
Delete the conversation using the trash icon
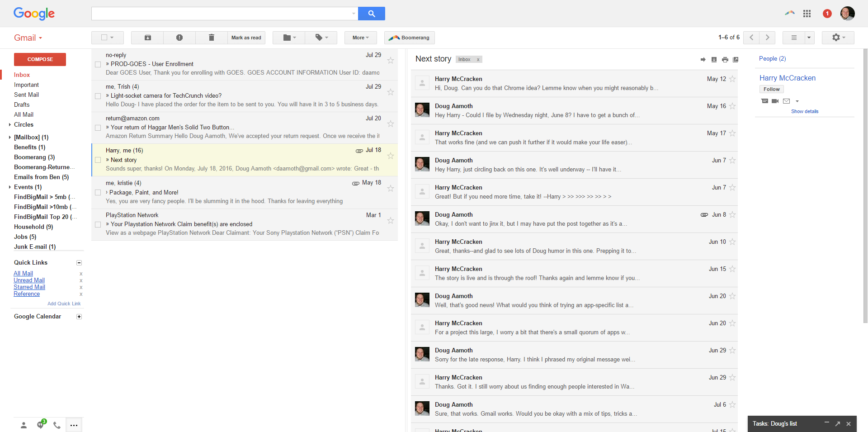[211, 38]
